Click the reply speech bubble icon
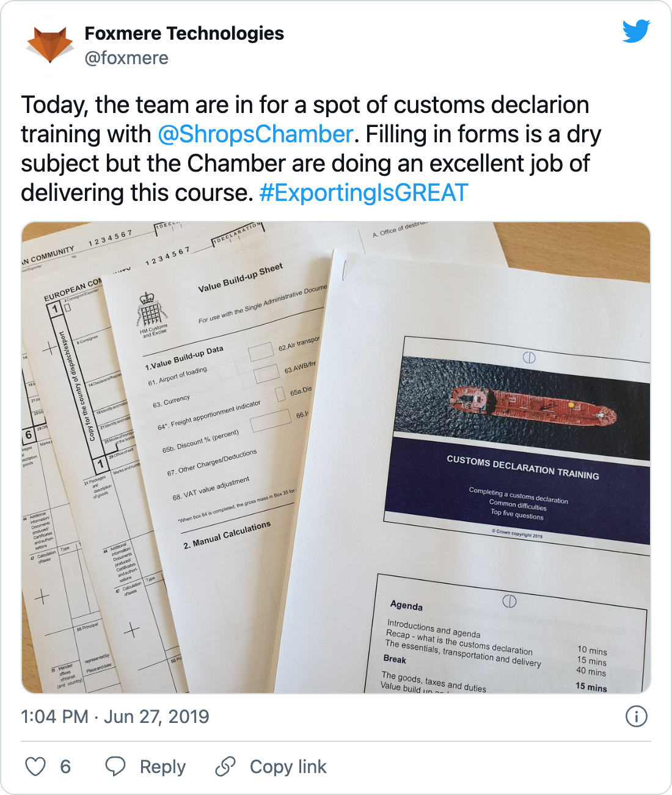This screenshot has height=795, width=672. click(x=115, y=766)
